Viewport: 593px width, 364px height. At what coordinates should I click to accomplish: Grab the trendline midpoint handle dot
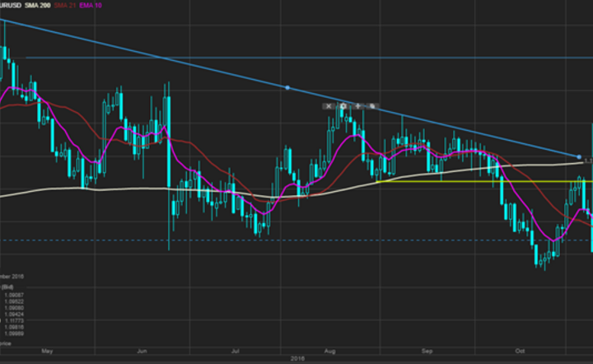[x=287, y=87]
